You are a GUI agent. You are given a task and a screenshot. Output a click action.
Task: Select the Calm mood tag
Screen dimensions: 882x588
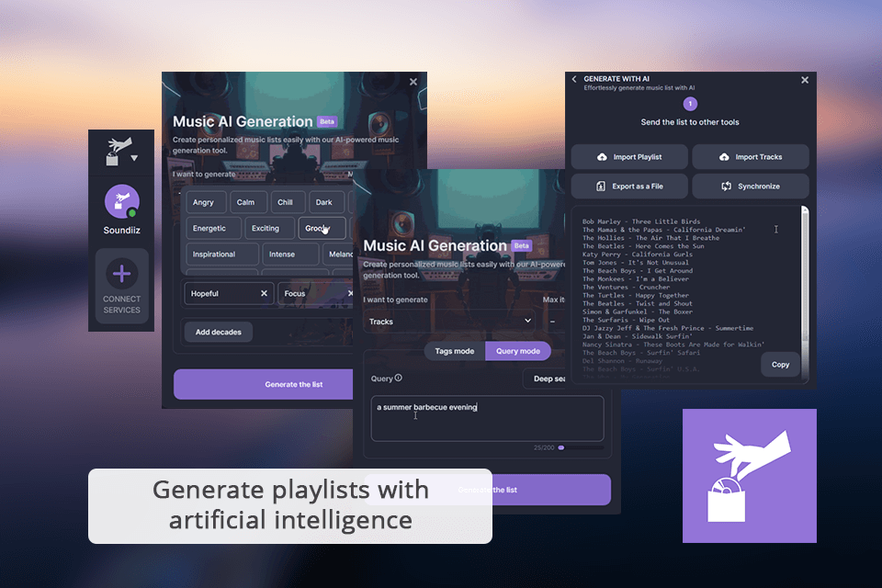(248, 202)
